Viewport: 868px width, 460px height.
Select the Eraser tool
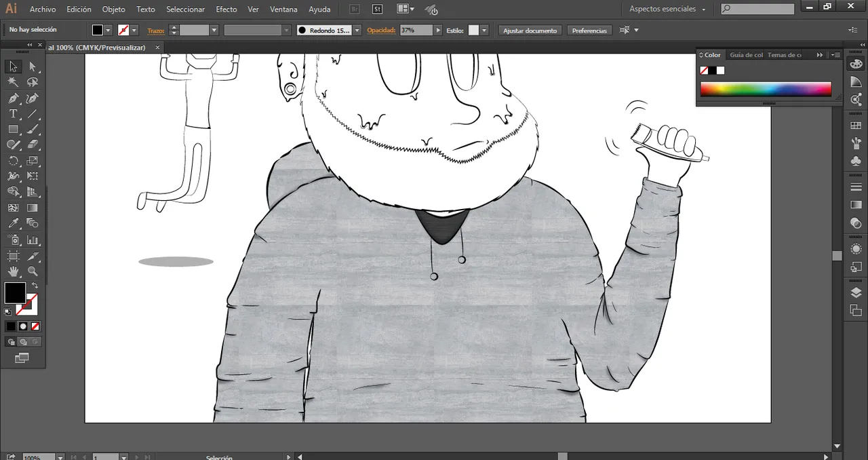coord(32,145)
